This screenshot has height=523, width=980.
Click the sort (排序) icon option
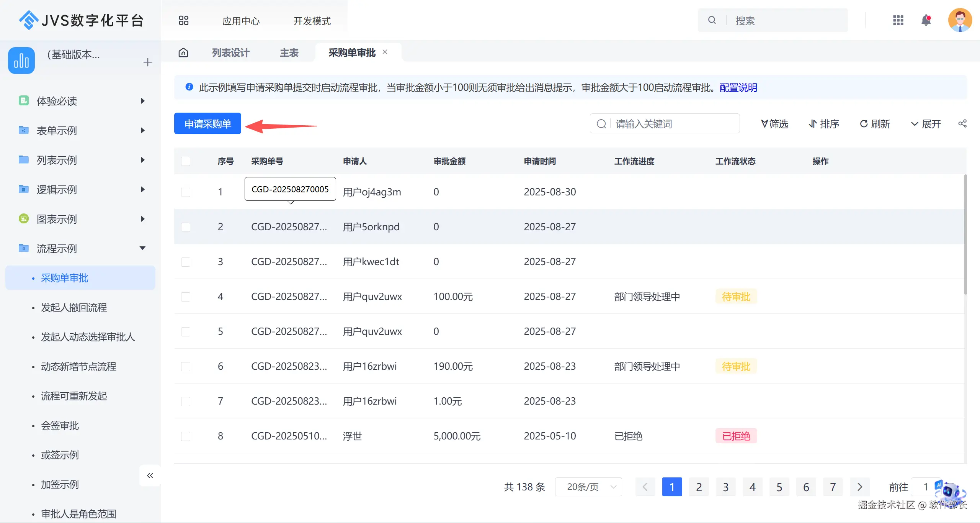[x=824, y=124]
